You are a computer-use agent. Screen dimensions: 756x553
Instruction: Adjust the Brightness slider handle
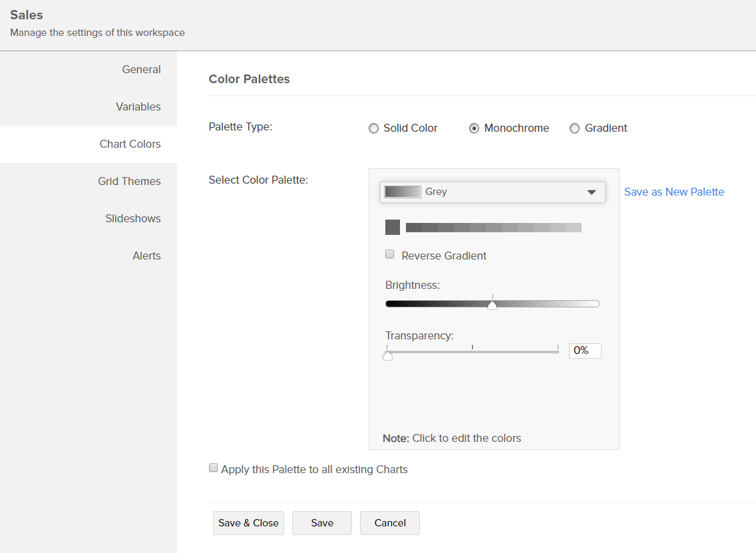click(492, 303)
